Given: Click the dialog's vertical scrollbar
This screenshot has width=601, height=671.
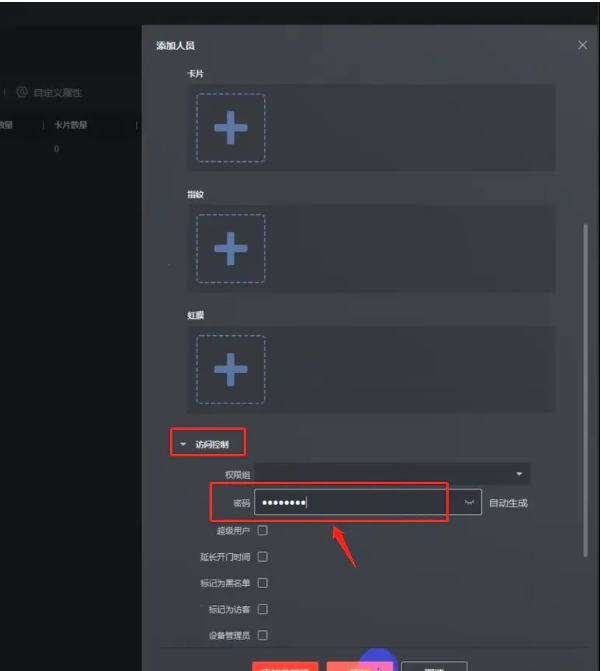Looking at the screenshot, I should tap(586, 390).
